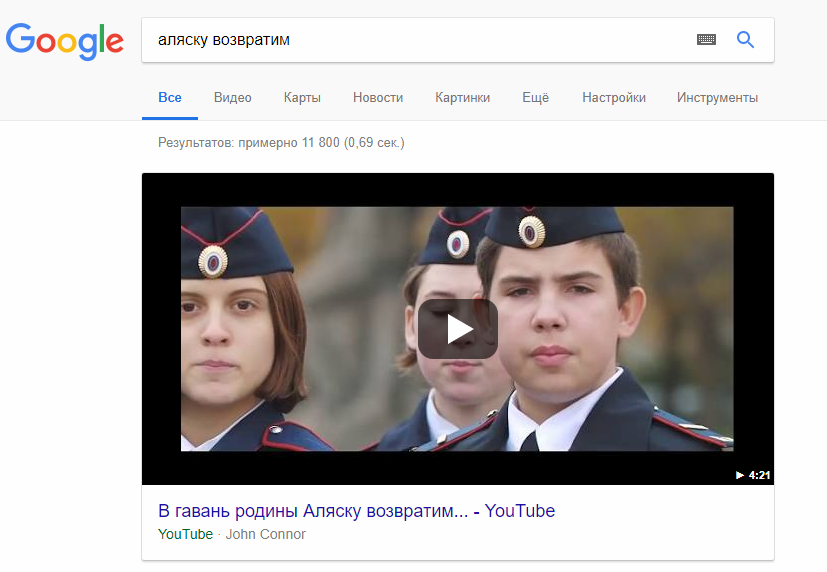Viewport: 827px width, 572px height.
Task: Go to the Новости tab
Action: coord(378,98)
